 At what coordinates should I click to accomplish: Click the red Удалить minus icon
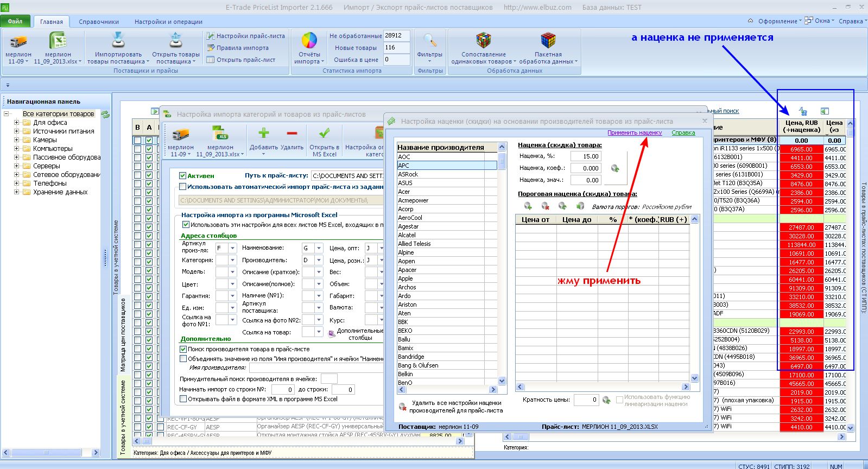point(292,134)
